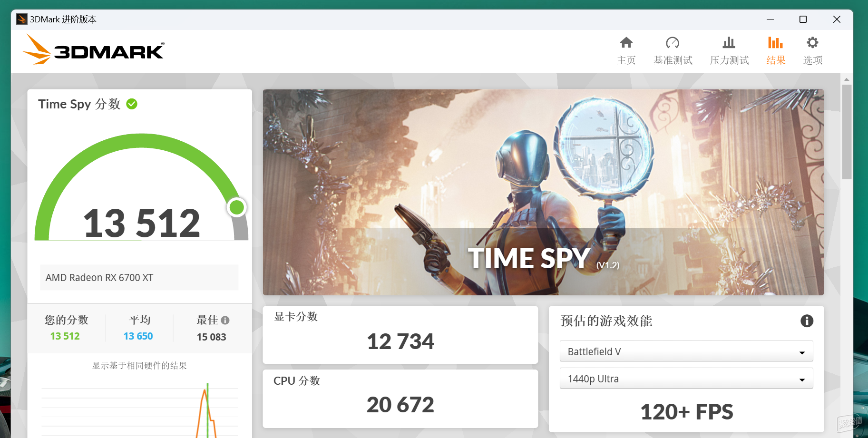Click the vertical scrollbar thumb on the right
Viewport: 868px width, 438px height.
point(847,132)
